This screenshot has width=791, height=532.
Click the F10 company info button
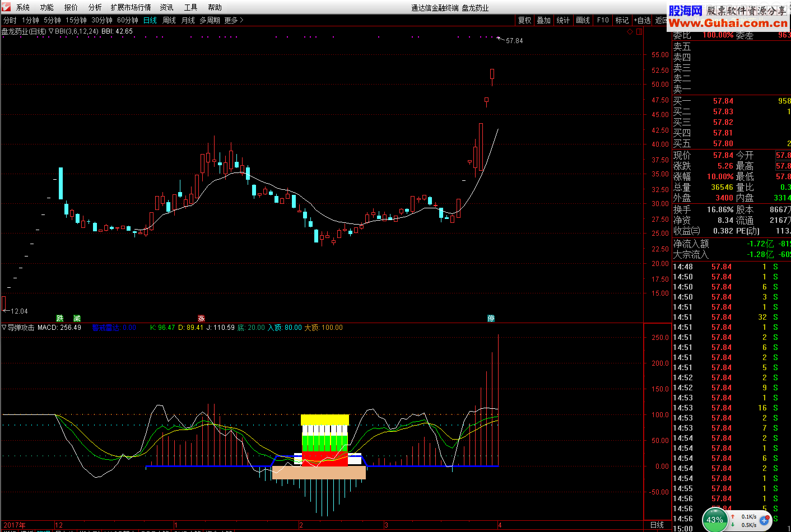[603, 20]
